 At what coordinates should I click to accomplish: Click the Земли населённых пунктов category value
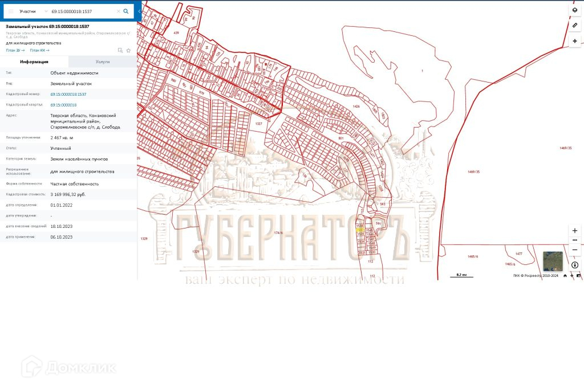coord(79,159)
